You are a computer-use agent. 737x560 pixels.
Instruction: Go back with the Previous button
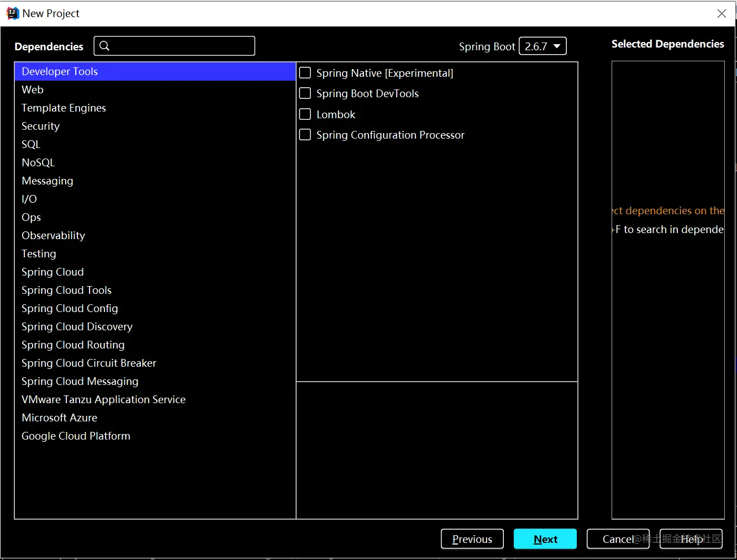point(472,539)
